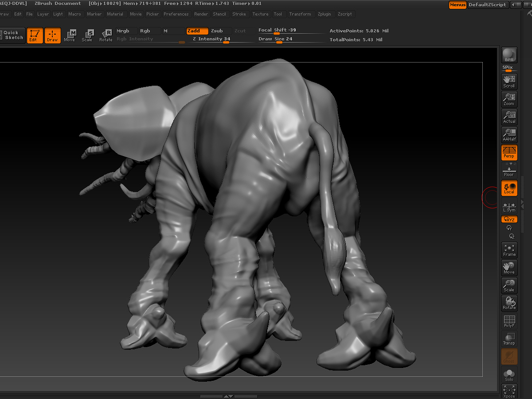Open the Transform menu

(x=300, y=14)
